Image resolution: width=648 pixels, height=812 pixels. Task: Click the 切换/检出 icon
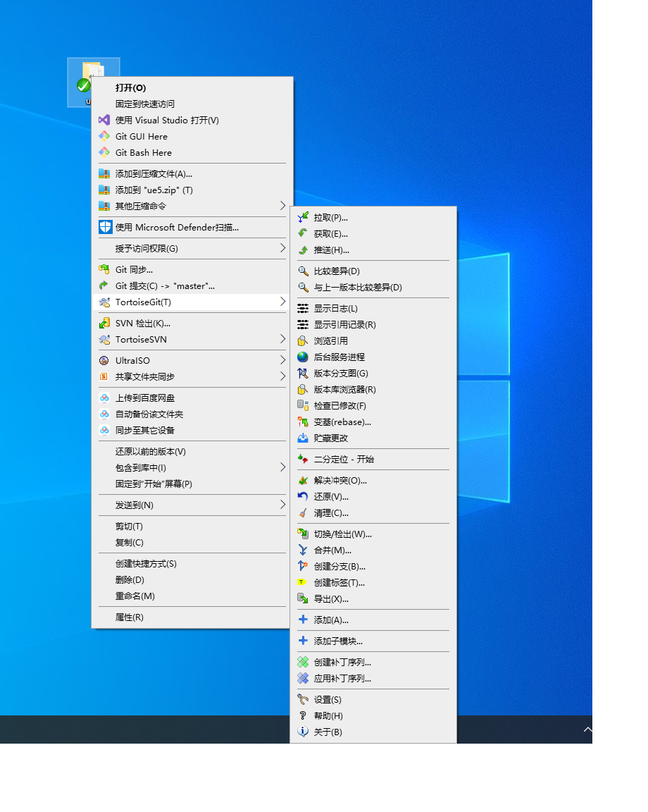pos(303,534)
